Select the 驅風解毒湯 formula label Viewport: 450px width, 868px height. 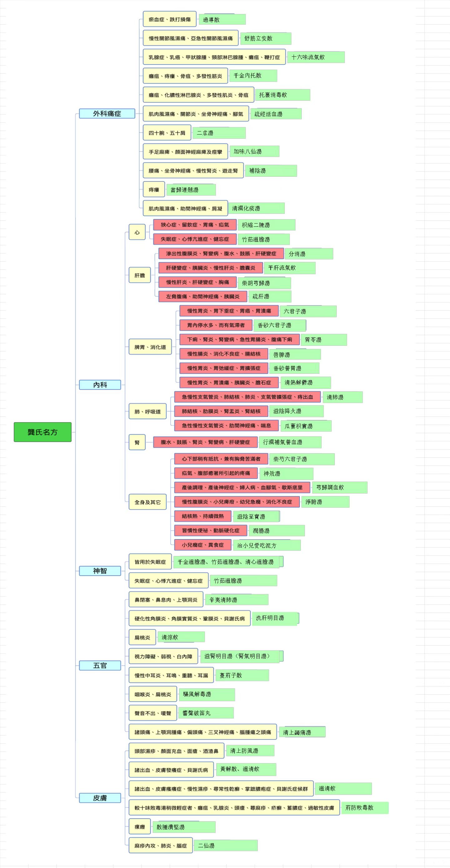click(x=207, y=694)
